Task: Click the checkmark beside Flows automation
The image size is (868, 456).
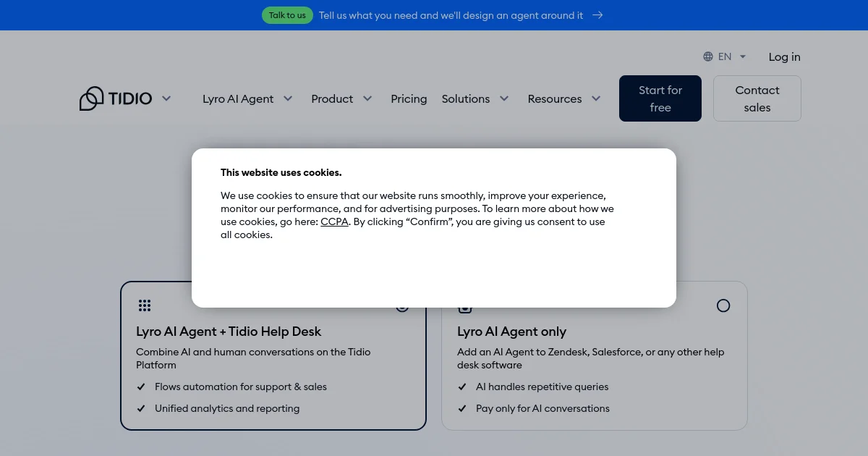Action: (x=141, y=387)
